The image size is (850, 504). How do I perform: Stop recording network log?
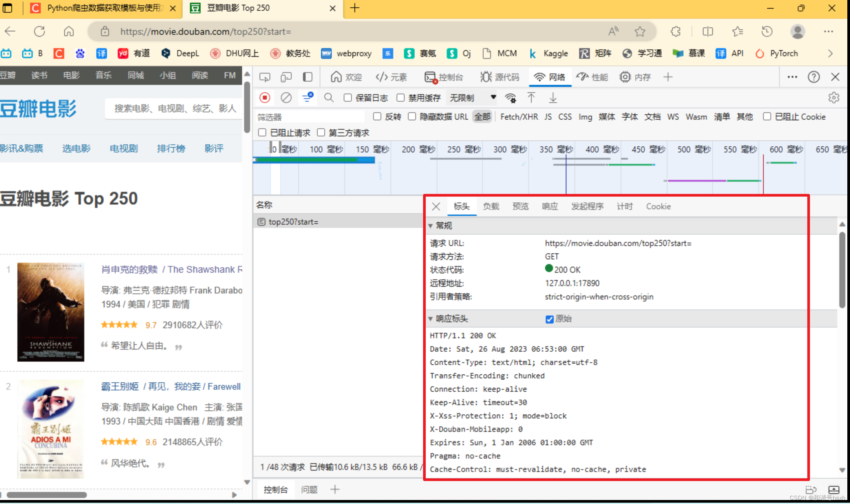[x=265, y=98]
